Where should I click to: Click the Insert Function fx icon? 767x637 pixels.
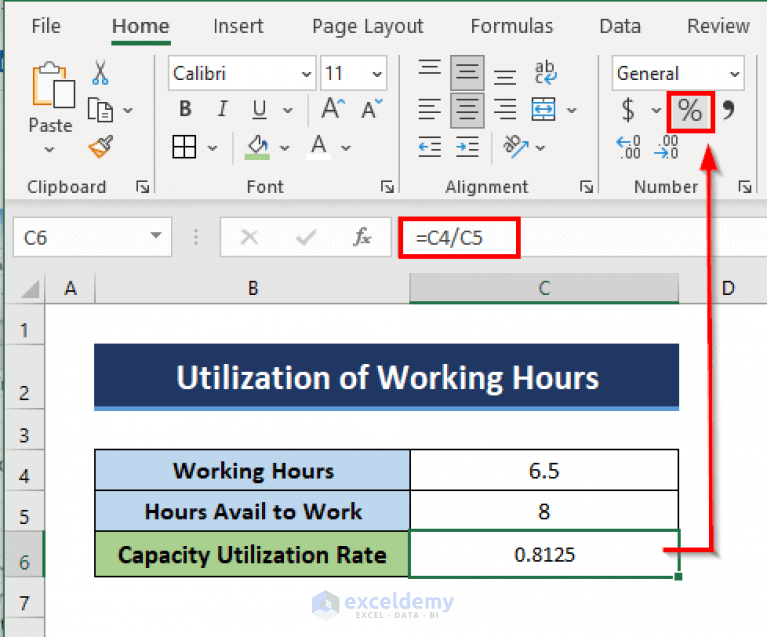point(362,237)
